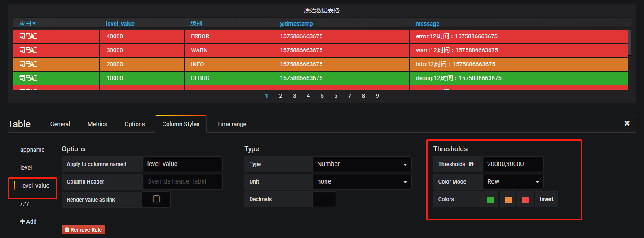644x238 pixels.
Task: Click the INFO level cell
Action: click(228, 64)
